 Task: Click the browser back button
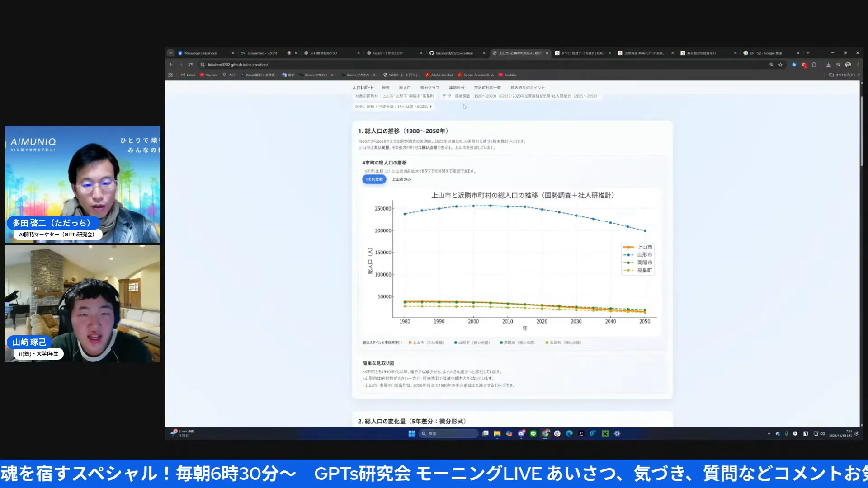(x=171, y=65)
